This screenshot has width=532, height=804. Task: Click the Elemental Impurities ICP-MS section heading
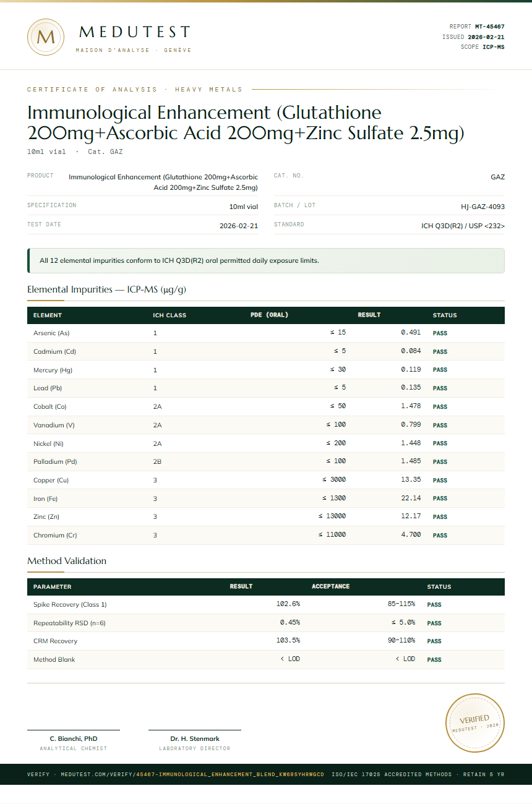pyautogui.click(x=106, y=289)
